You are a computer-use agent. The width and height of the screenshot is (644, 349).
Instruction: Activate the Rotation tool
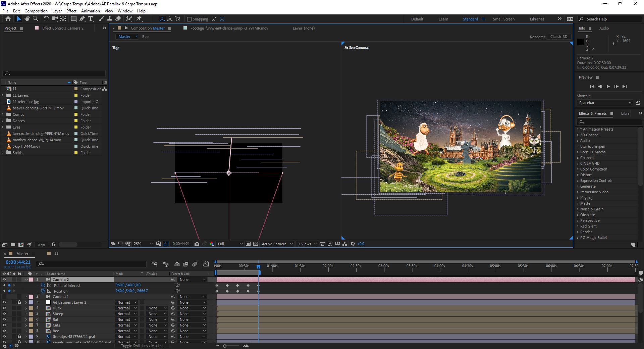46,19
